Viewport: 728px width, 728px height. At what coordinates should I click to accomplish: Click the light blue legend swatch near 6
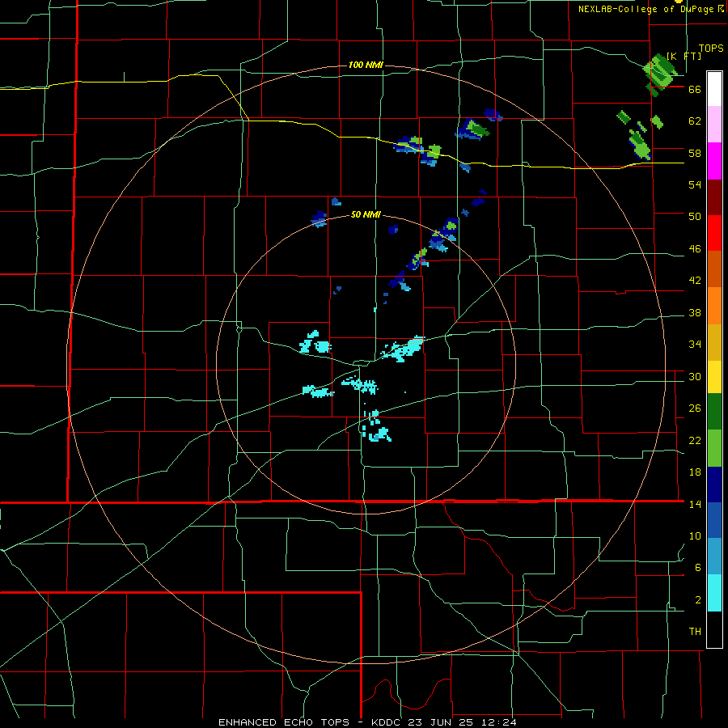[714, 557]
